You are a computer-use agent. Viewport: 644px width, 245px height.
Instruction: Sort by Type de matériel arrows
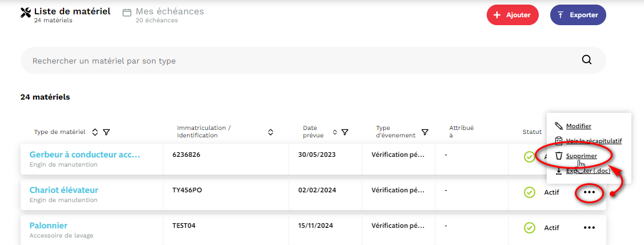pyautogui.click(x=95, y=132)
